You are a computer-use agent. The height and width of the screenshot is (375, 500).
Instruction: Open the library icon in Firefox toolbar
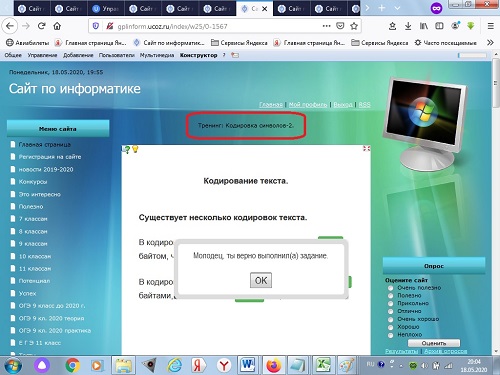click(424, 26)
